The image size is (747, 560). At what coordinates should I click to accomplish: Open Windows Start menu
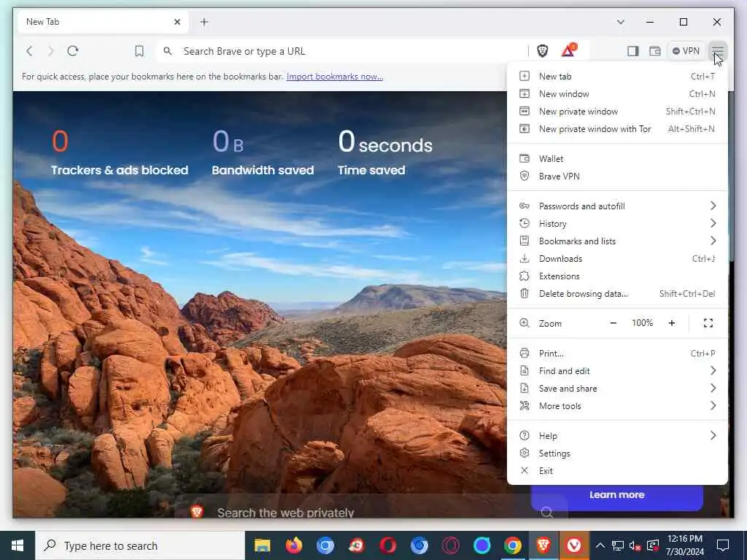point(18,545)
